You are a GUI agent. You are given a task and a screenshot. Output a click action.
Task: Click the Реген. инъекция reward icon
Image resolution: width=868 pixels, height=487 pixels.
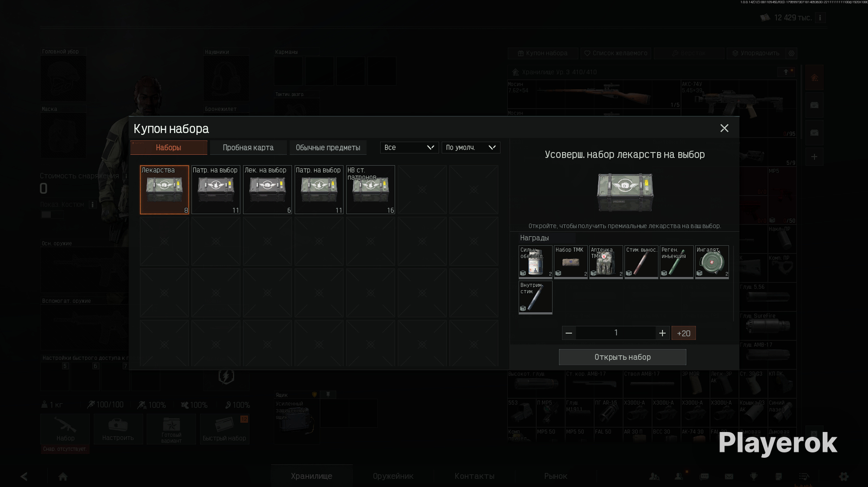[677, 262]
